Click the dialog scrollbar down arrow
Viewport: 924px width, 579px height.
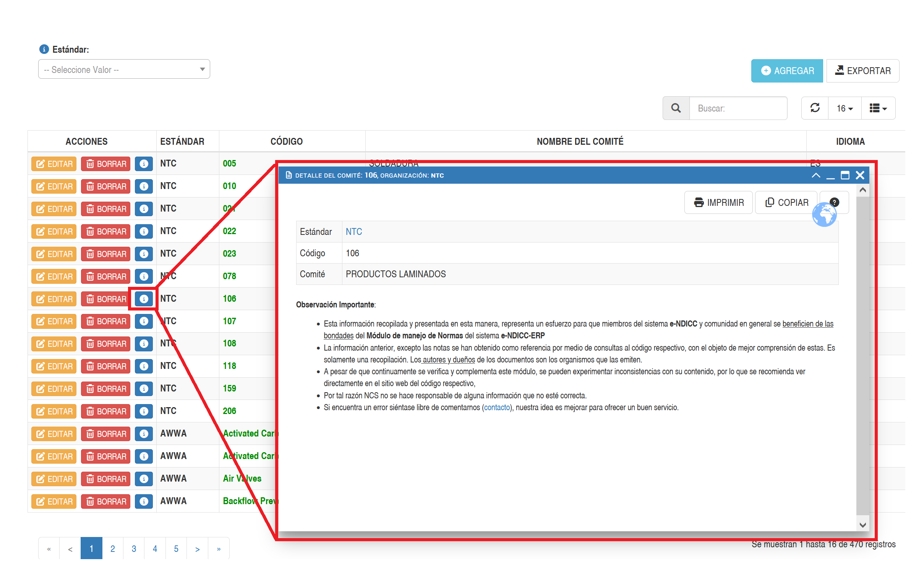tap(862, 525)
